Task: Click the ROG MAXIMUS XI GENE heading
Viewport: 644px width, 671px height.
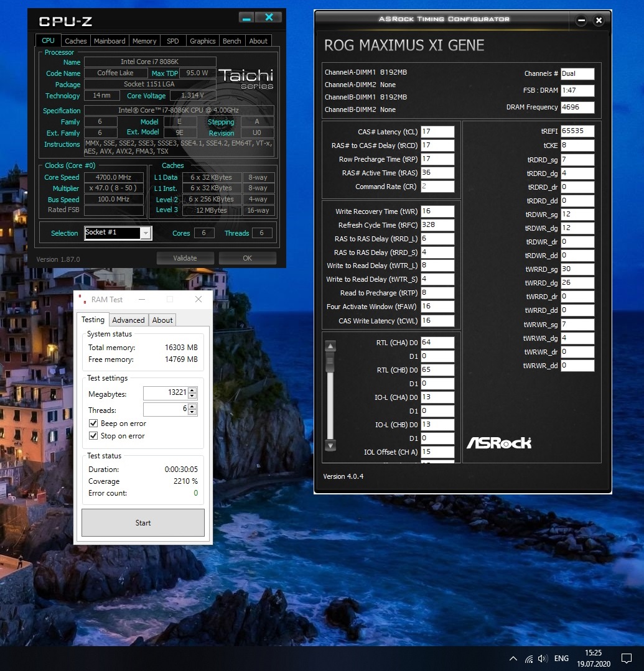Action: pos(404,45)
